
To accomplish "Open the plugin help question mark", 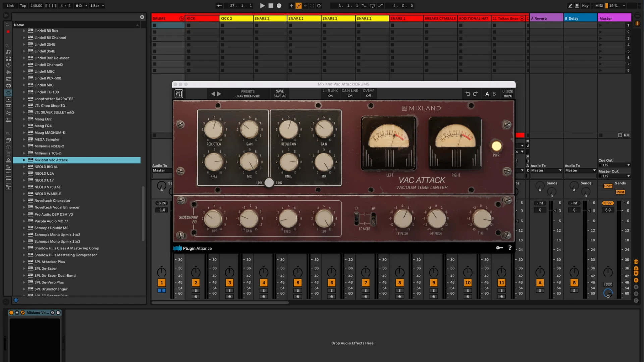I will click(x=510, y=248).
